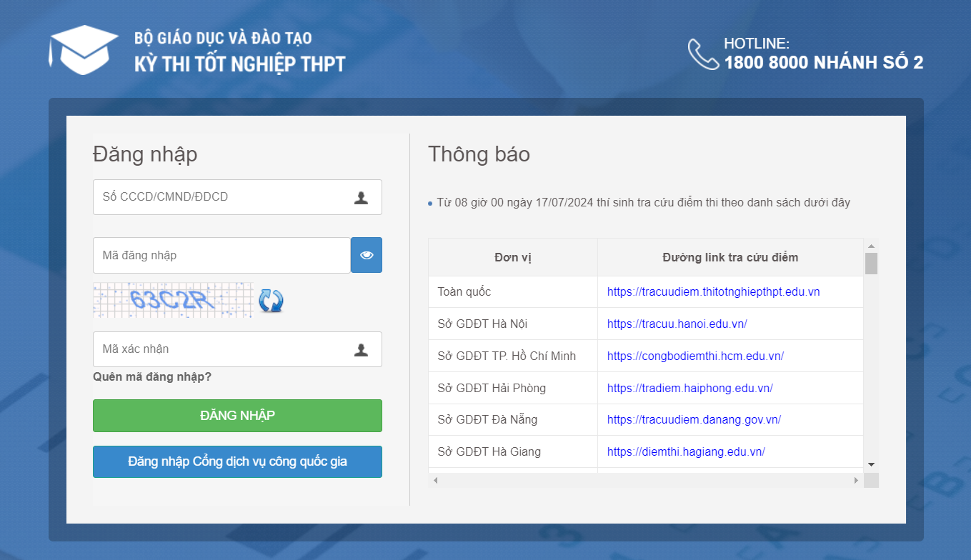
Task: Click Đăng nhập Cổng dịch vụ công quốc gia
Action: click(x=237, y=461)
